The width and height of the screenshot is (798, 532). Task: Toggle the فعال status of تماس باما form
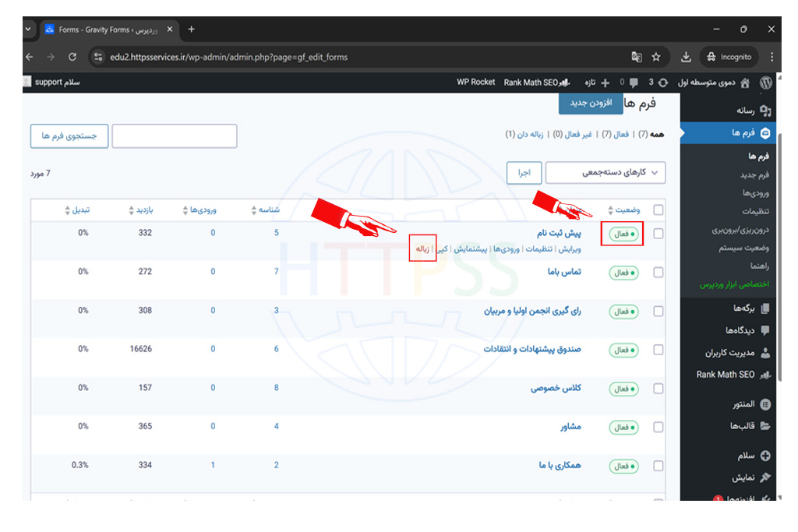(x=623, y=273)
